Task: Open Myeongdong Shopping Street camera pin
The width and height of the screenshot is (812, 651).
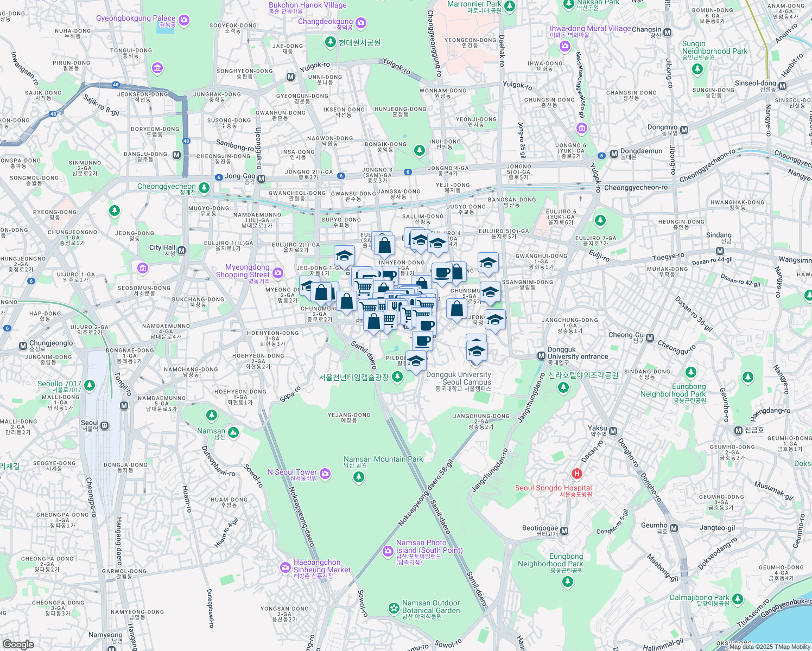Action: [x=278, y=272]
